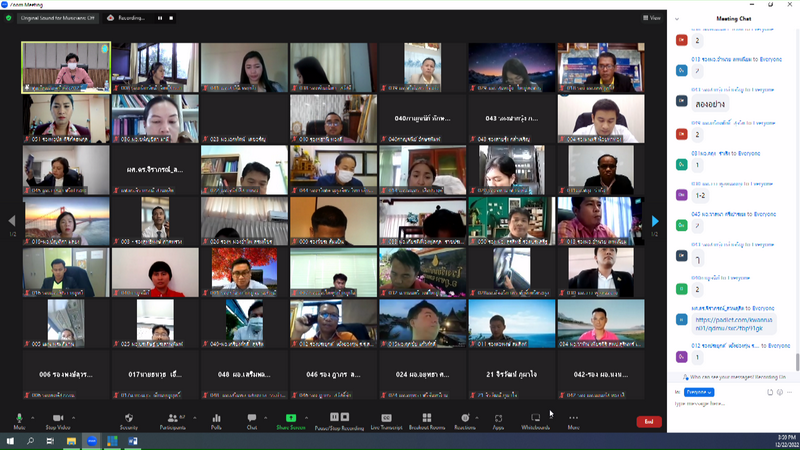Image resolution: width=800 pixels, height=450 pixels.
Task: Toggle the Chat panel from toolbar
Action: [252, 421]
